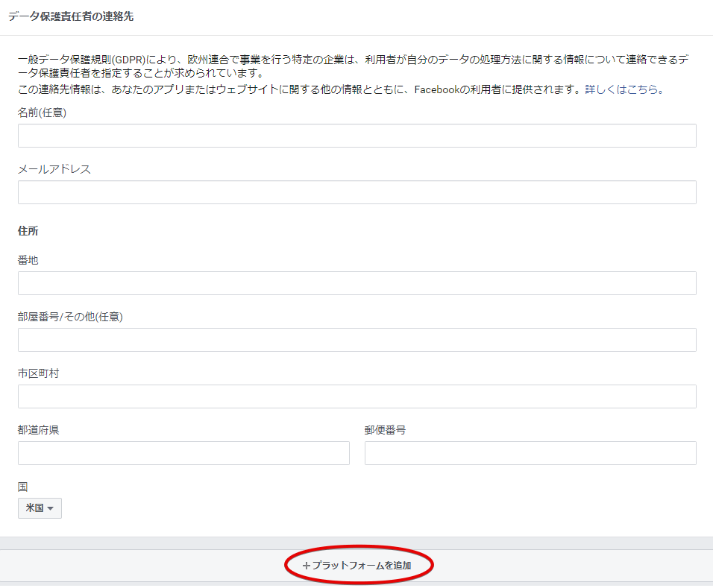Select the 部屋番号/その他(任意) input field
Image resolution: width=713 pixels, height=588 pixels.
[357, 341]
